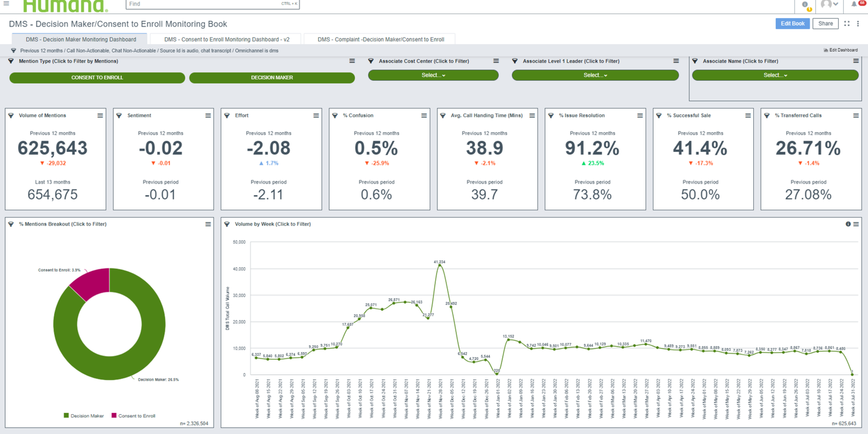The height and width of the screenshot is (434, 868).
Task: Toggle fullscreen mode icon
Action: point(847,24)
